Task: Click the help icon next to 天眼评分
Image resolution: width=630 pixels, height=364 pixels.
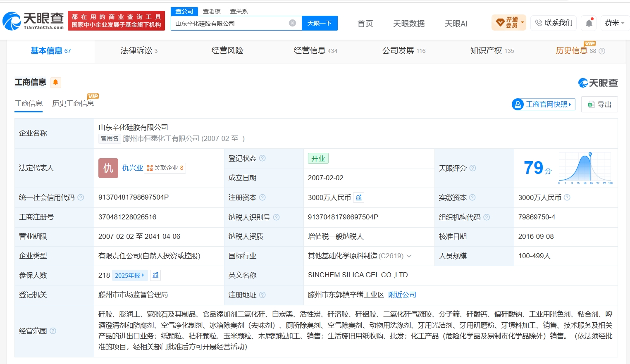Action: pos(472,168)
